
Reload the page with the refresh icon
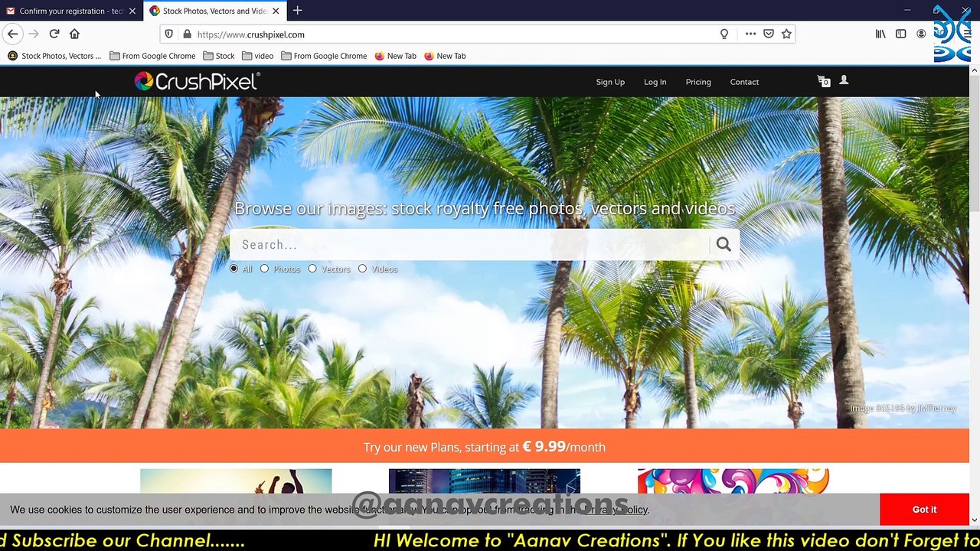(54, 34)
